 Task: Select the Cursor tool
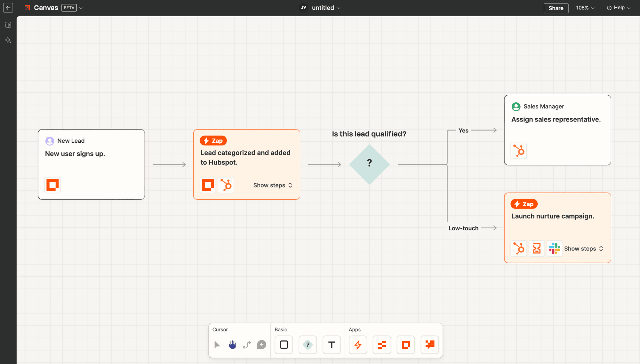coord(217,345)
